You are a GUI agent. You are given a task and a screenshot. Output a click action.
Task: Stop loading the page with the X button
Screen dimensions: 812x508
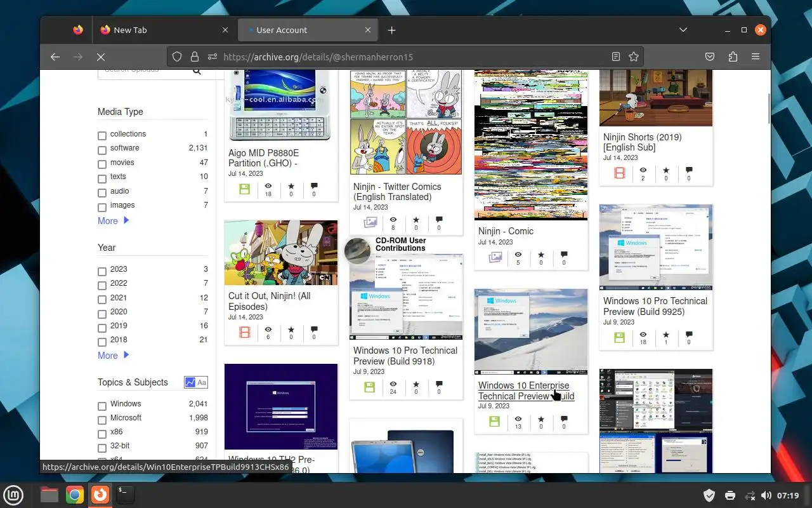coord(101,57)
